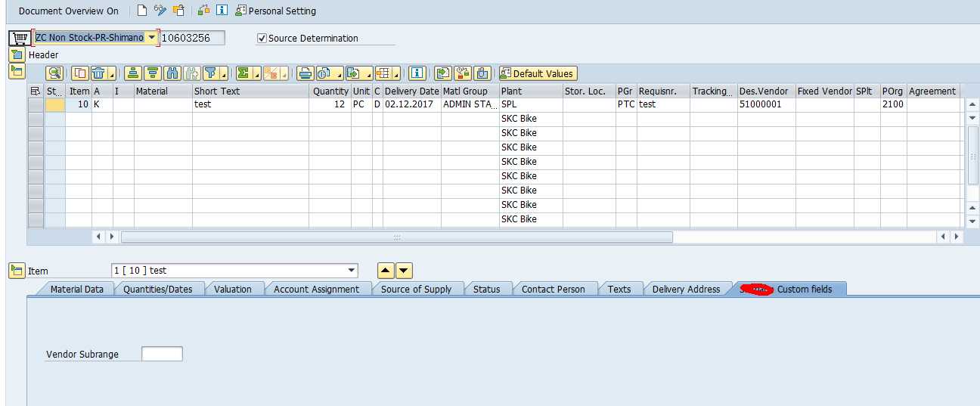Open the Account Assignment tab

[x=316, y=289]
